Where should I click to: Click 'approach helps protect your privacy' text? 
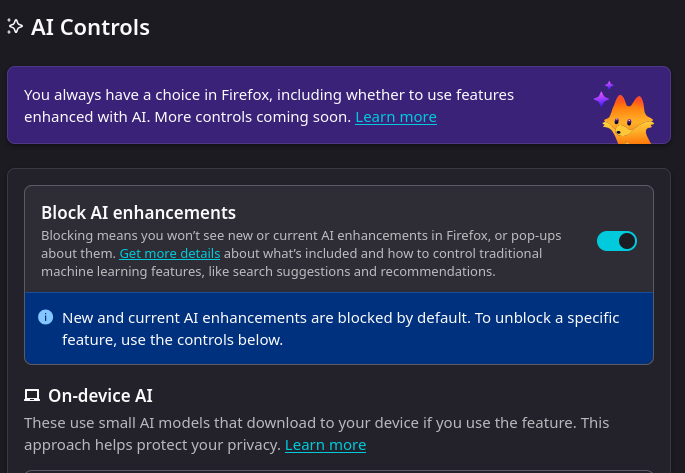pos(152,445)
